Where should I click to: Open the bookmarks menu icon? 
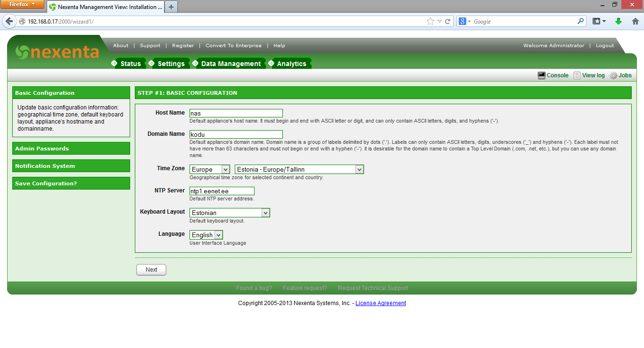pyautogui.click(x=599, y=21)
